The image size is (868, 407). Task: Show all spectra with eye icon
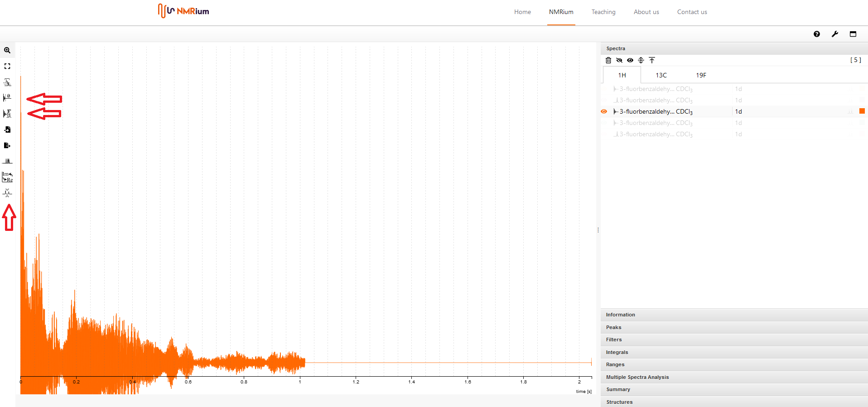pos(630,60)
